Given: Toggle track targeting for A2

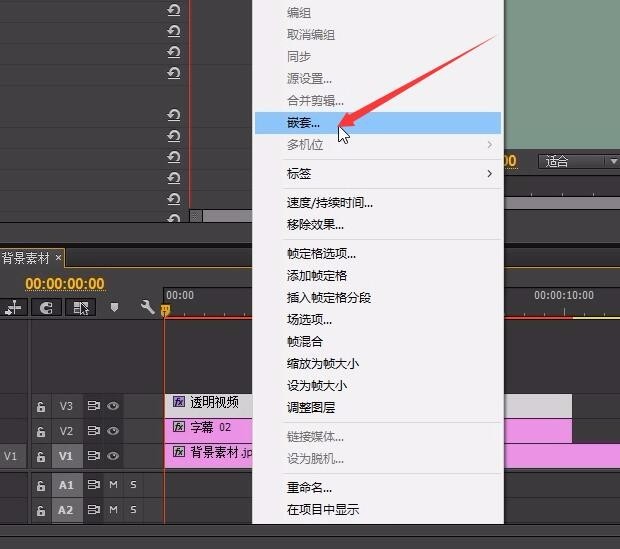Looking at the screenshot, I should coord(66,510).
